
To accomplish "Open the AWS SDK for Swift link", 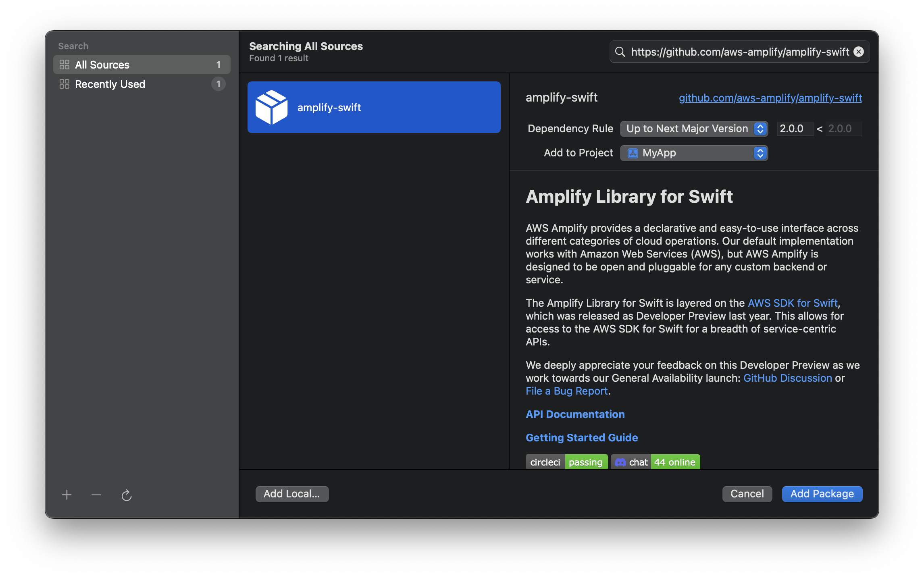I will 793,303.
